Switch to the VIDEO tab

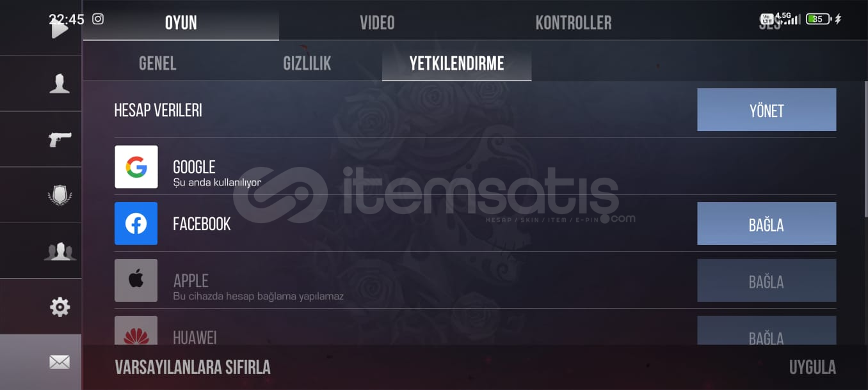377,24
